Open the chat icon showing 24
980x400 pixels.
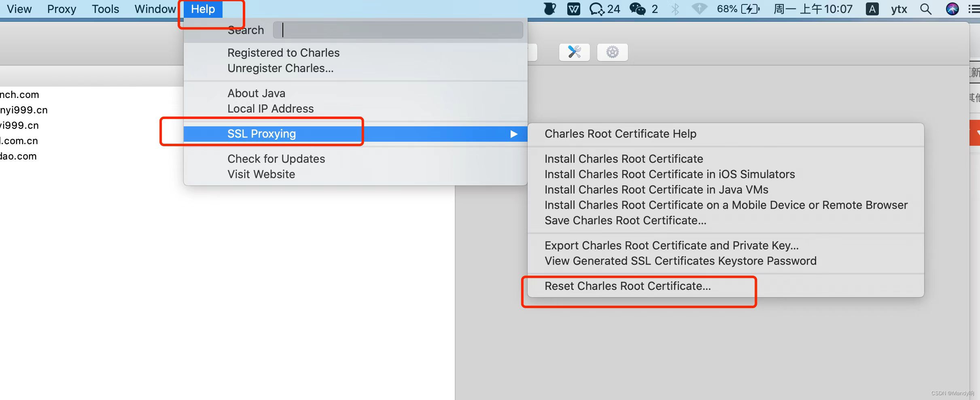pos(605,9)
